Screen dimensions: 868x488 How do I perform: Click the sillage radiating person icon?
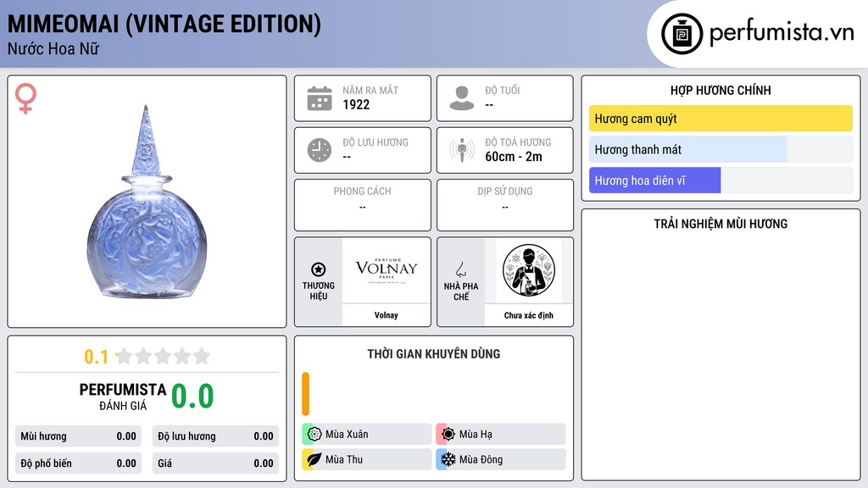[x=462, y=150]
